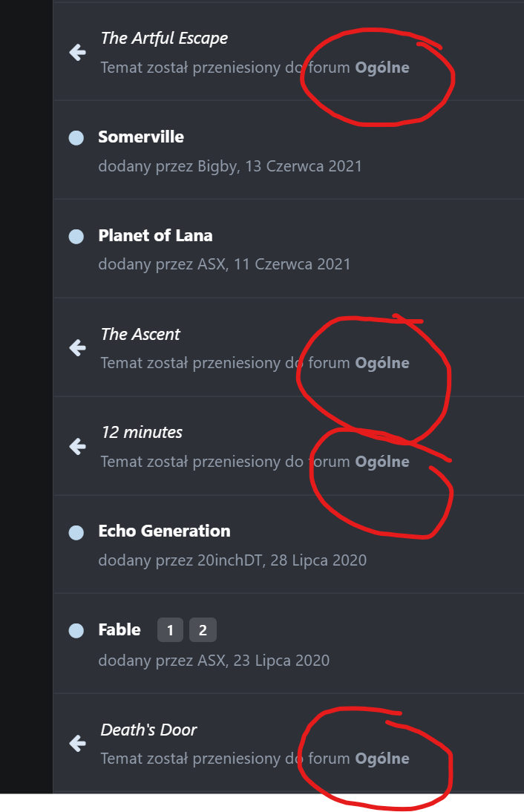Click the unread dot next to Echo Generation
The image size is (524, 812).
coord(76,532)
